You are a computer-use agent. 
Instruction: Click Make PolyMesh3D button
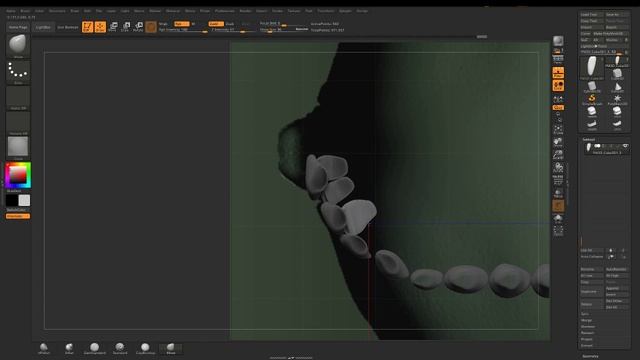[x=610, y=33]
